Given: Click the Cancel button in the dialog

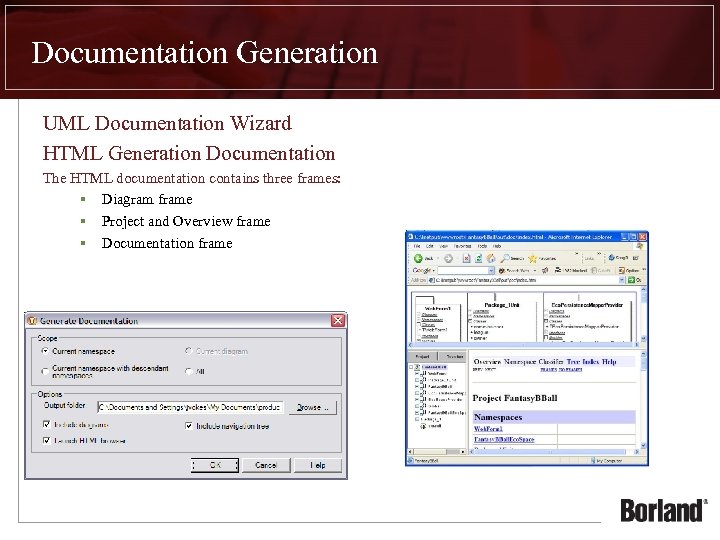Looking at the screenshot, I should click(266, 465).
